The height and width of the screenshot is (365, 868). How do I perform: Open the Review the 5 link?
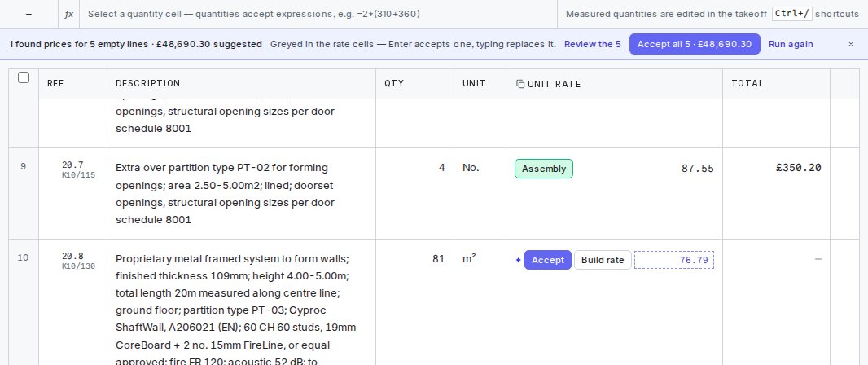[592, 44]
